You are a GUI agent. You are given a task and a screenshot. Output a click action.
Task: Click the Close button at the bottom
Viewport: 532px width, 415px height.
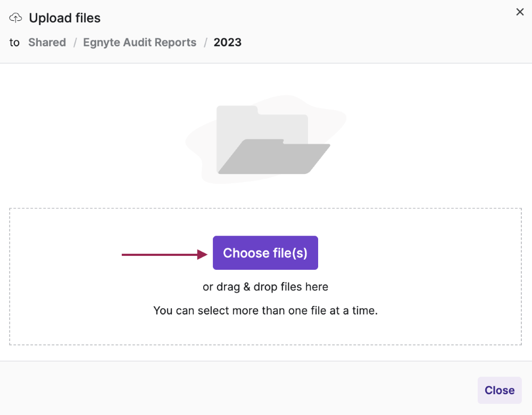click(x=500, y=391)
